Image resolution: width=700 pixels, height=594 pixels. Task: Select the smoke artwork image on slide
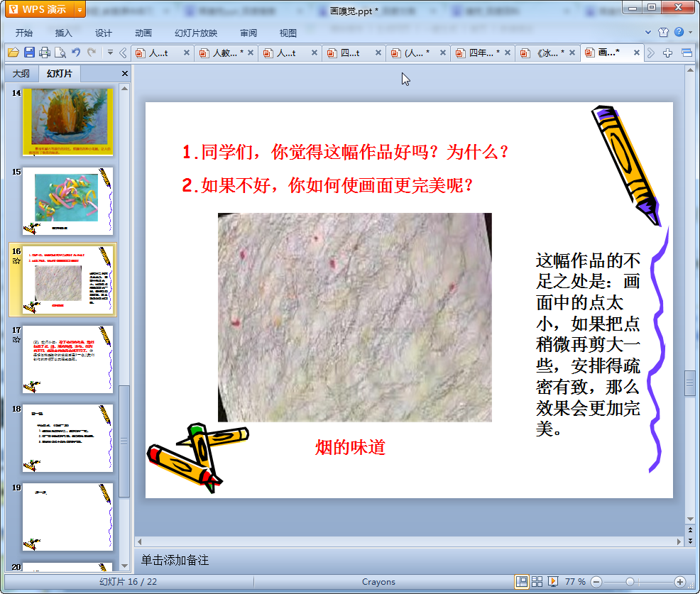tap(355, 317)
